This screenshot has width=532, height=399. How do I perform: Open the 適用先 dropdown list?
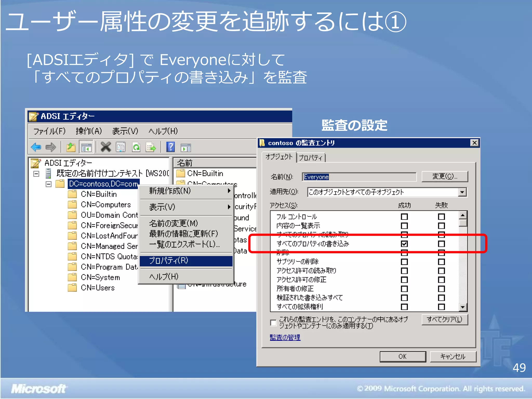click(462, 192)
